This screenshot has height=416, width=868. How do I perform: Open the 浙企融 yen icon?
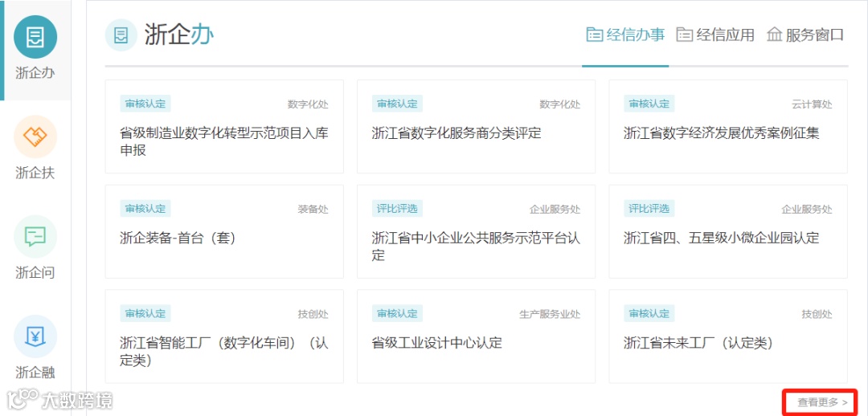[x=35, y=336]
